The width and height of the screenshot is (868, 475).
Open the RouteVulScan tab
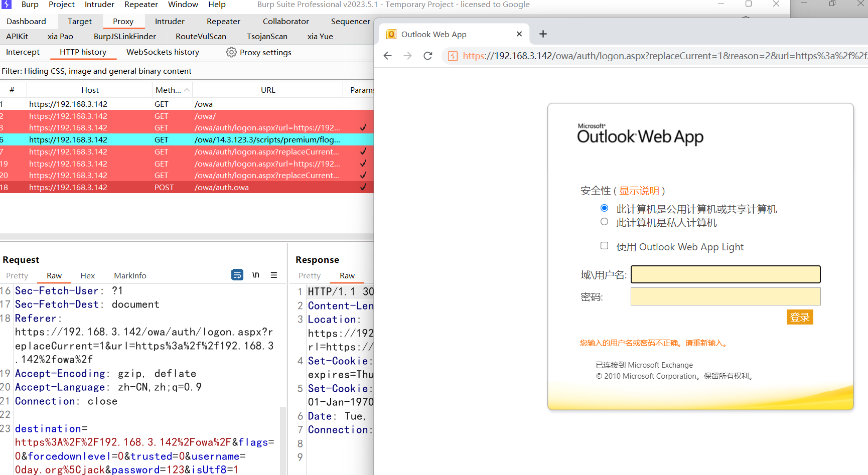(201, 37)
